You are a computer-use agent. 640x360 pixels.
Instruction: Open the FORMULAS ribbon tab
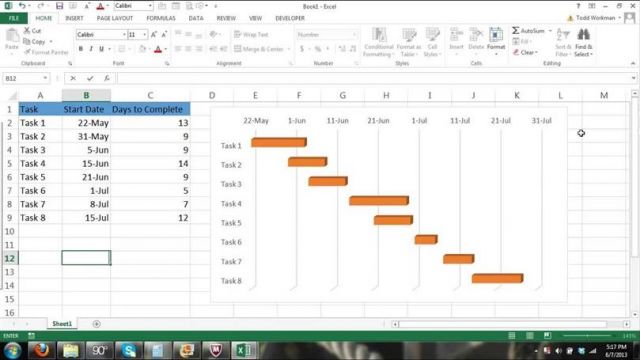[161, 18]
